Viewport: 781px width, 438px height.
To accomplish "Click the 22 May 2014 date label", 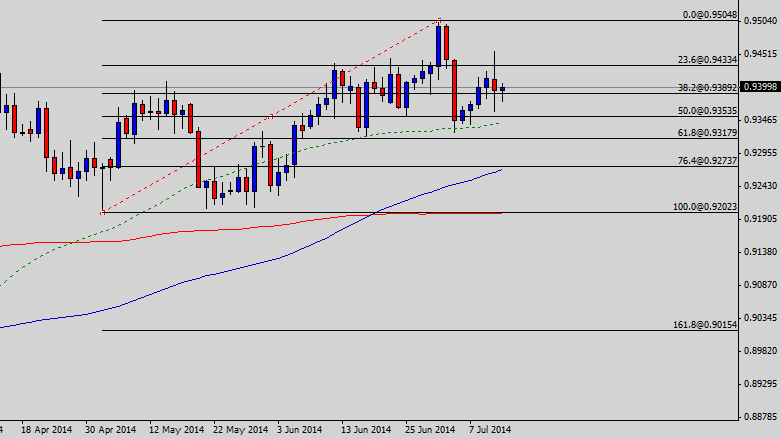I will pos(240,429).
